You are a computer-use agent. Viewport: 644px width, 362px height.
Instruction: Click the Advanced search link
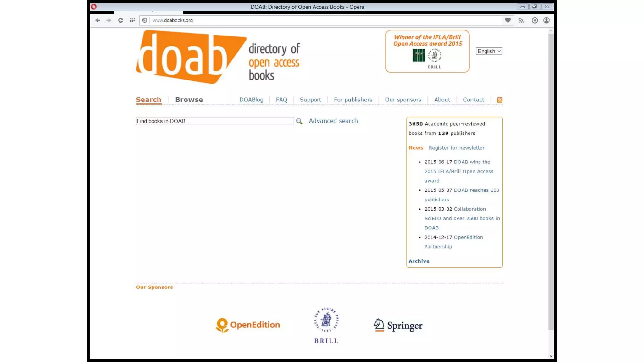click(x=333, y=121)
